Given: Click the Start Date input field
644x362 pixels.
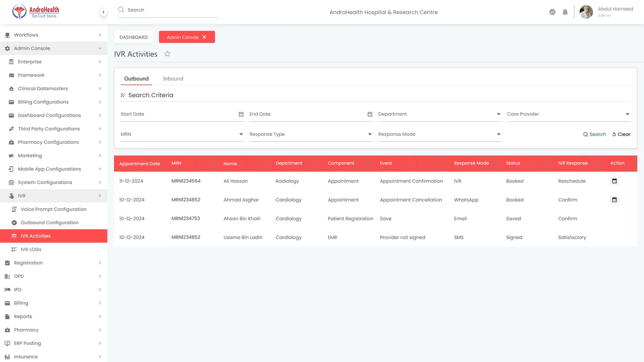Looking at the screenshot, I should (182, 115).
